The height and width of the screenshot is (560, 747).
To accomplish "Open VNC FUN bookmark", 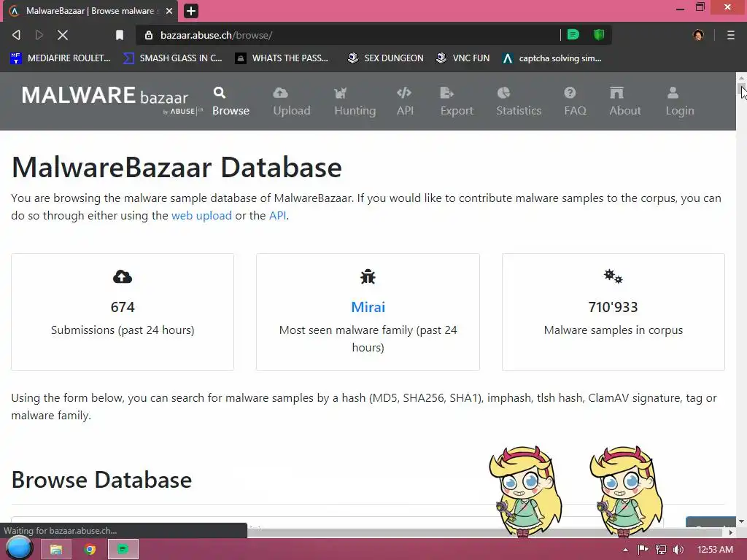I will (463, 58).
